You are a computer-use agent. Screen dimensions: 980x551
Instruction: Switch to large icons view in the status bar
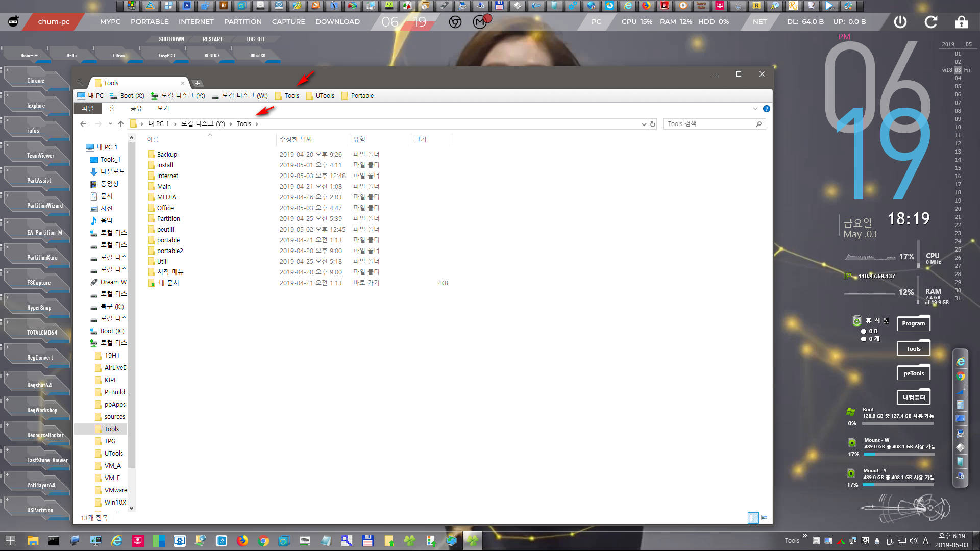coord(765,518)
